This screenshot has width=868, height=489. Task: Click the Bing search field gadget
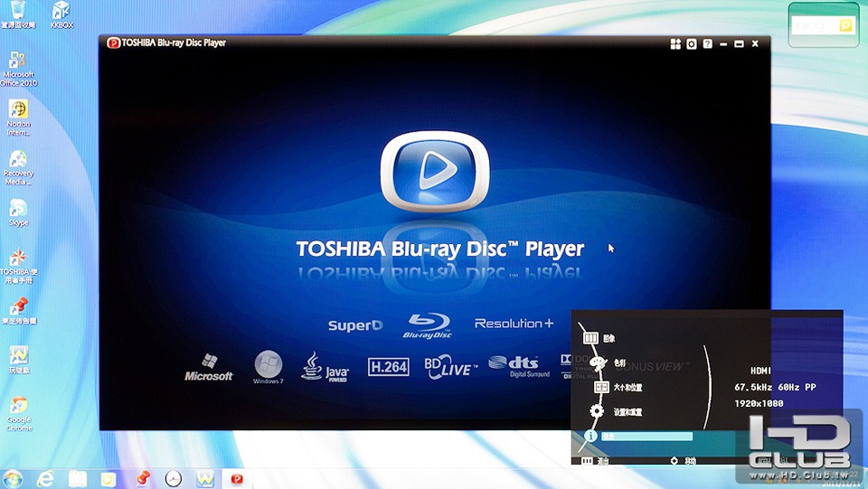point(815,25)
